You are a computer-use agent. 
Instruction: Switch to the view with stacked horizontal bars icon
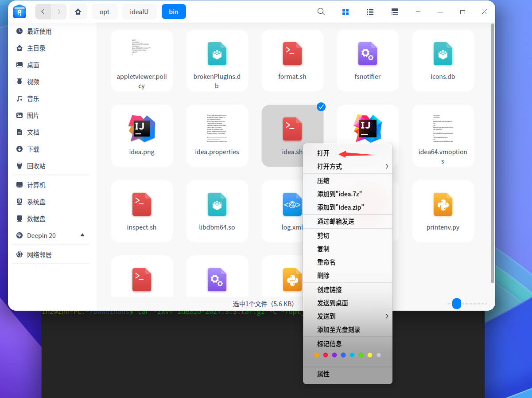click(395, 12)
